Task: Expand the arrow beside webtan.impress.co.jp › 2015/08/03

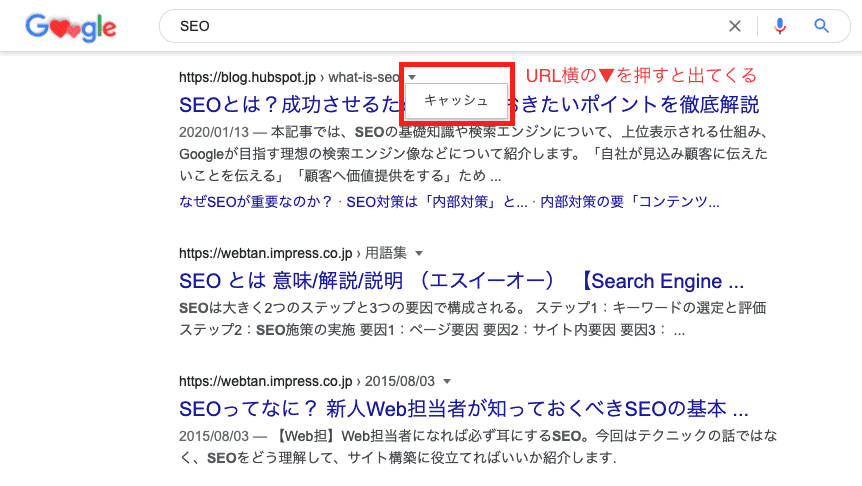Action: (447, 382)
